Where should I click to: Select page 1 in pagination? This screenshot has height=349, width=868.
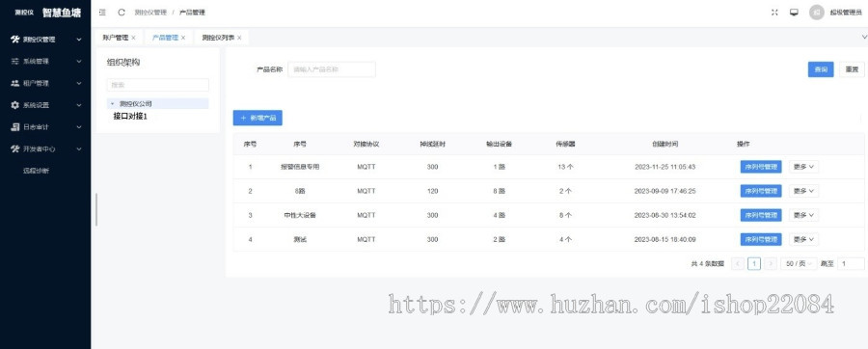754,264
